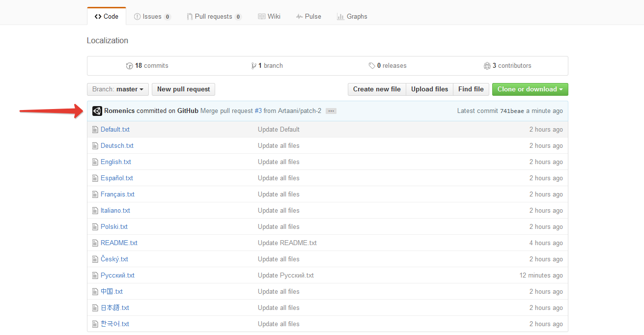Click the Upload files button
644x335 pixels.
[429, 89]
